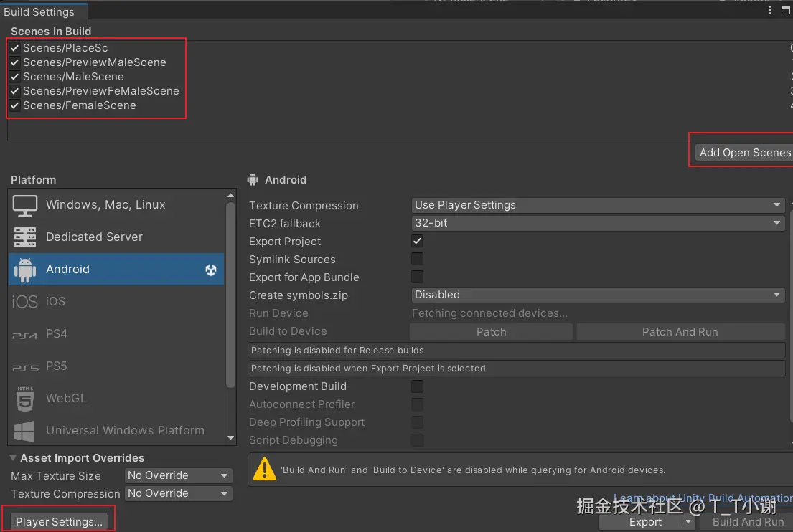Click the Unity logo badge on Android row

click(211, 270)
